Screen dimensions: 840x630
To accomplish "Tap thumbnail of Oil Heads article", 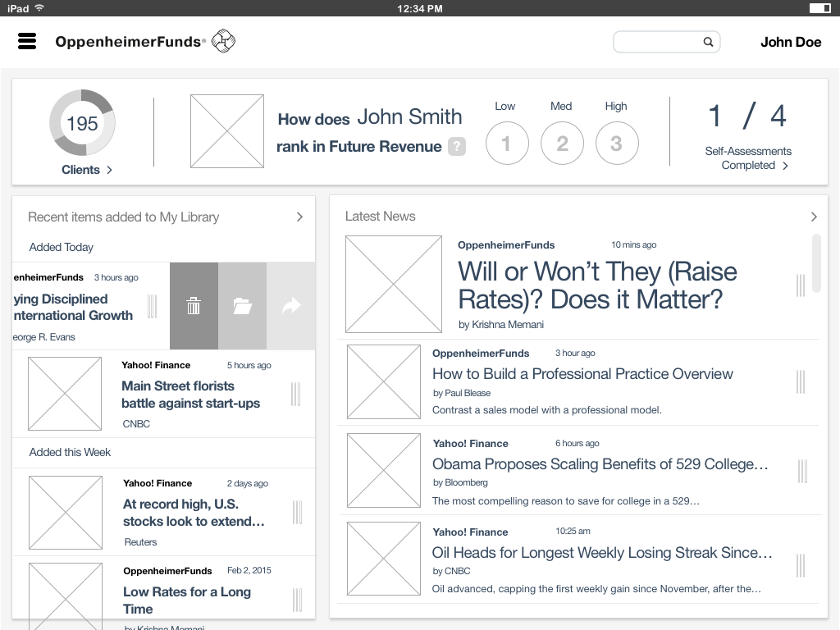I will [x=384, y=559].
